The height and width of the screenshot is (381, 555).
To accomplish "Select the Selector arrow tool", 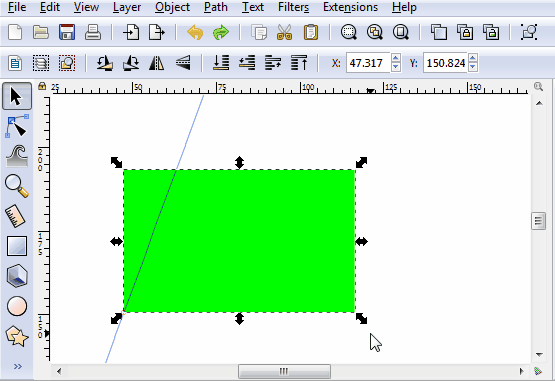I will tap(17, 96).
